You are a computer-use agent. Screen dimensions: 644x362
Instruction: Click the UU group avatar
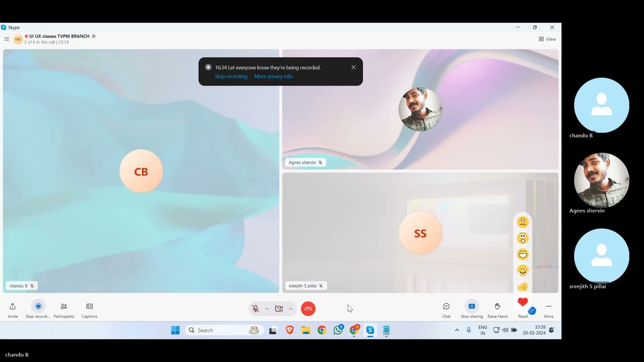pos(18,39)
